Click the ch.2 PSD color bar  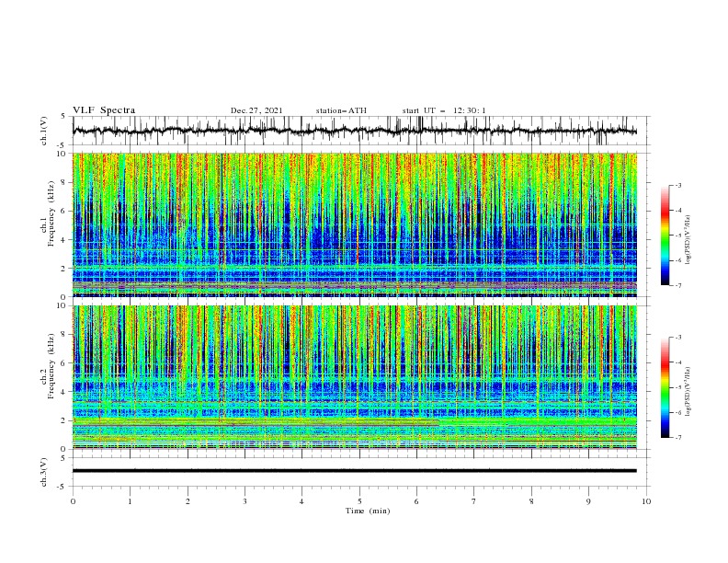click(665, 387)
